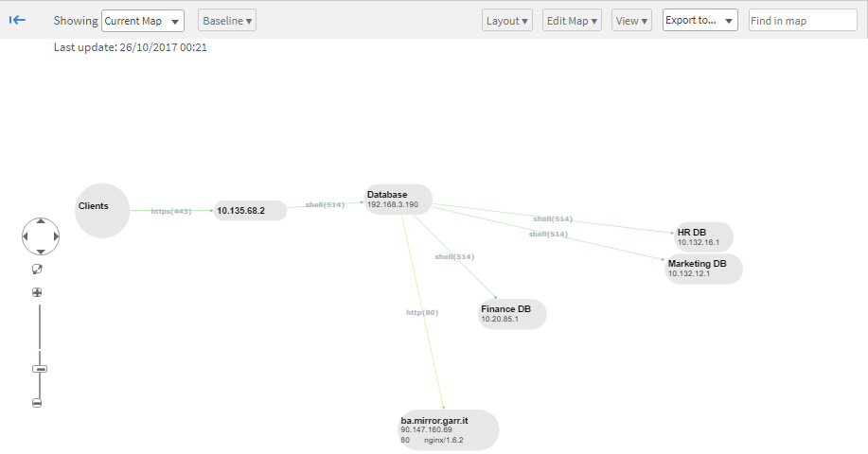Expand the Baseline dropdown
The width and height of the screenshot is (868, 454).
point(227,21)
